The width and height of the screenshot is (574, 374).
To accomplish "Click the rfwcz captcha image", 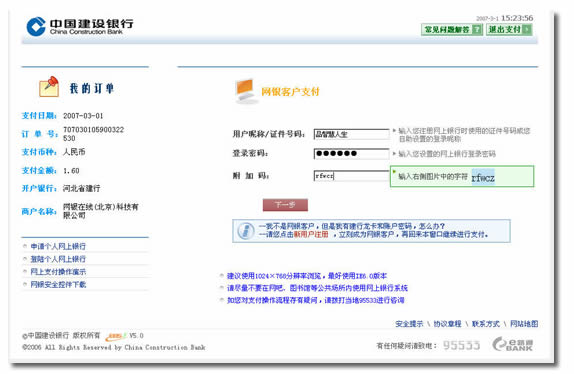I will click(483, 177).
